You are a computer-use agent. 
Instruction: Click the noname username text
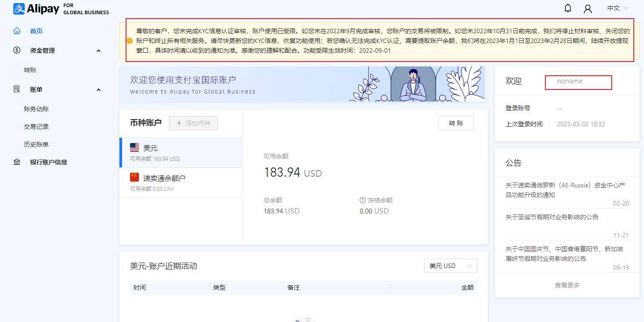click(570, 81)
